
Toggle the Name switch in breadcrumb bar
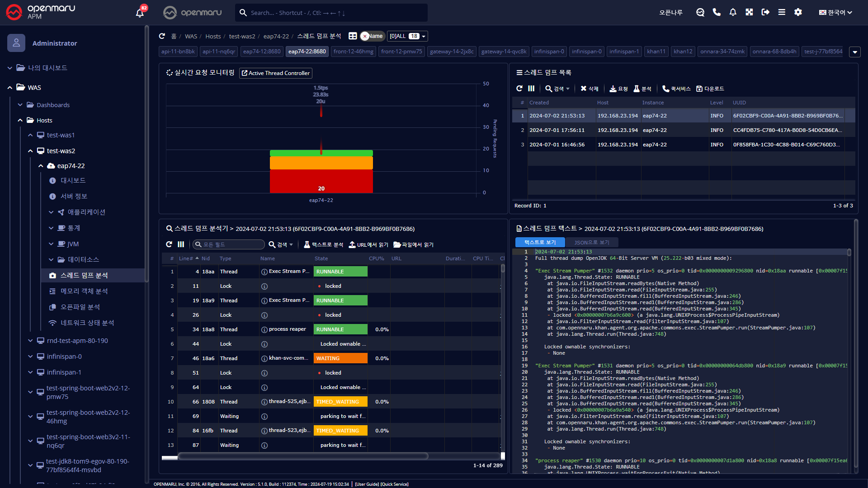tap(372, 36)
